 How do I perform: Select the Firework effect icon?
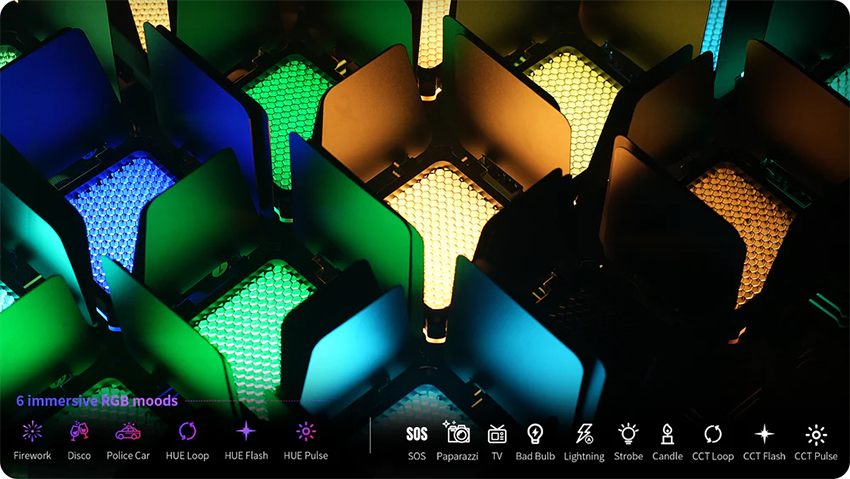(x=32, y=432)
